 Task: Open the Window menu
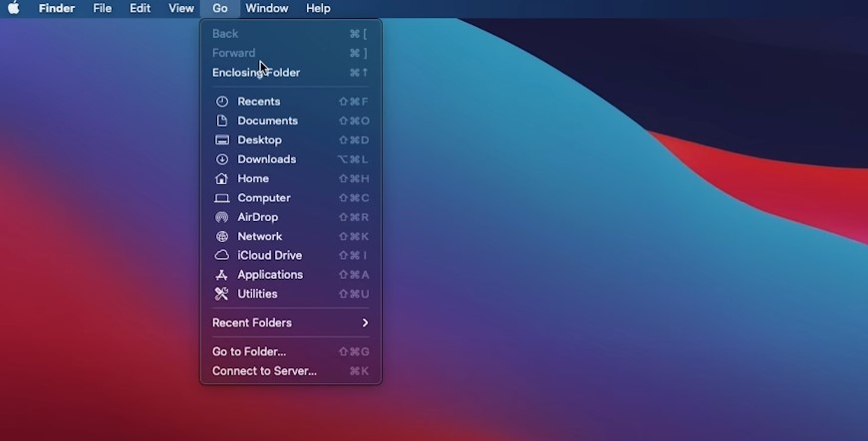267,8
